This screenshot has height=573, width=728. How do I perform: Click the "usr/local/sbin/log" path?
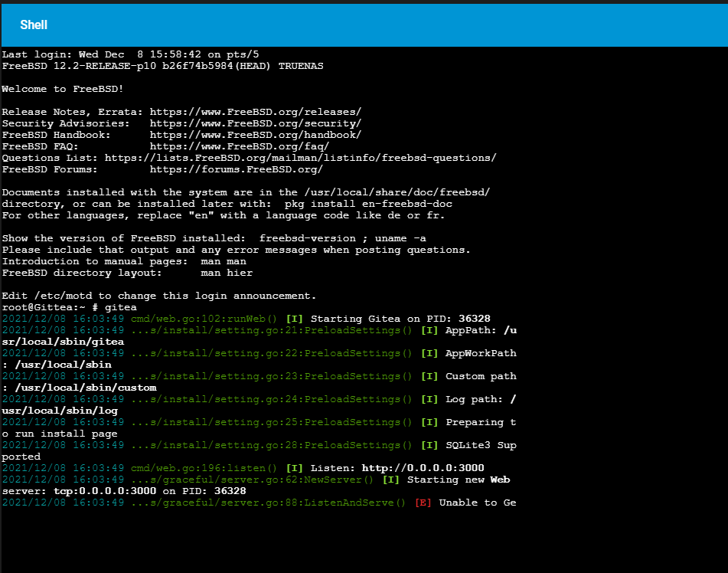point(60,411)
